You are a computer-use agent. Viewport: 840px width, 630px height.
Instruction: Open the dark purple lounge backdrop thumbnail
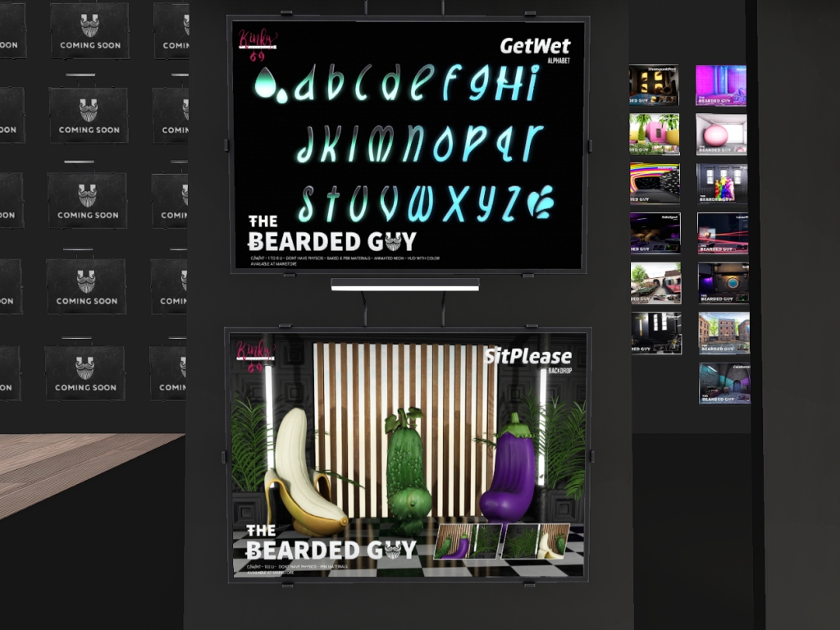coord(655,233)
